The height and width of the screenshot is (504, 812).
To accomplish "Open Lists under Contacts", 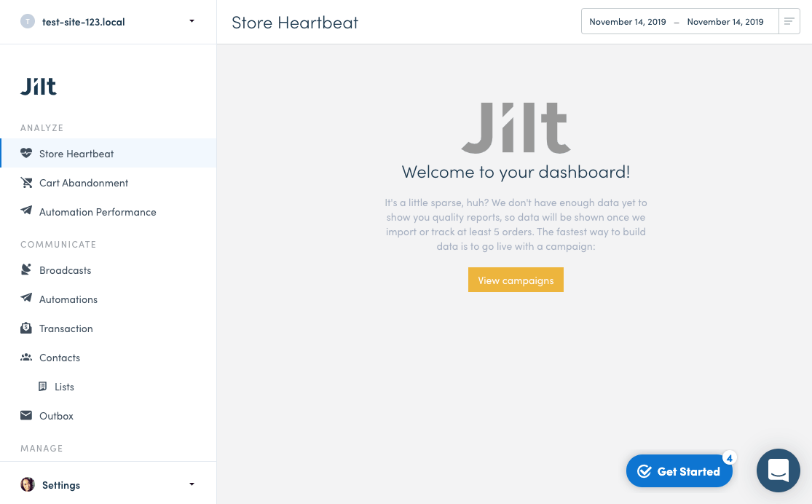I will [x=109, y=387].
